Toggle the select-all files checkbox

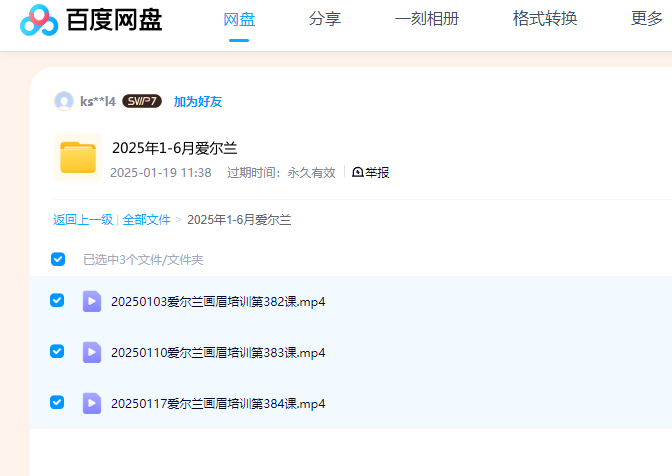click(x=58, y=259)
